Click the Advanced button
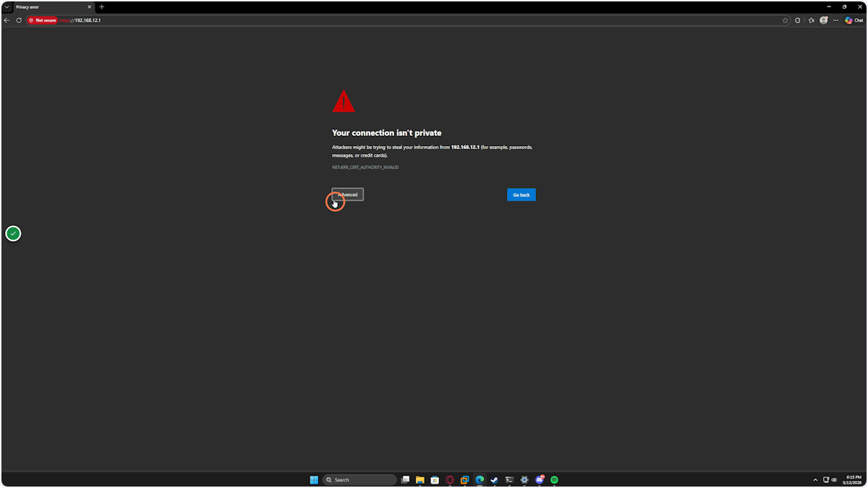The image size is (868, 488). pos(346,194)
